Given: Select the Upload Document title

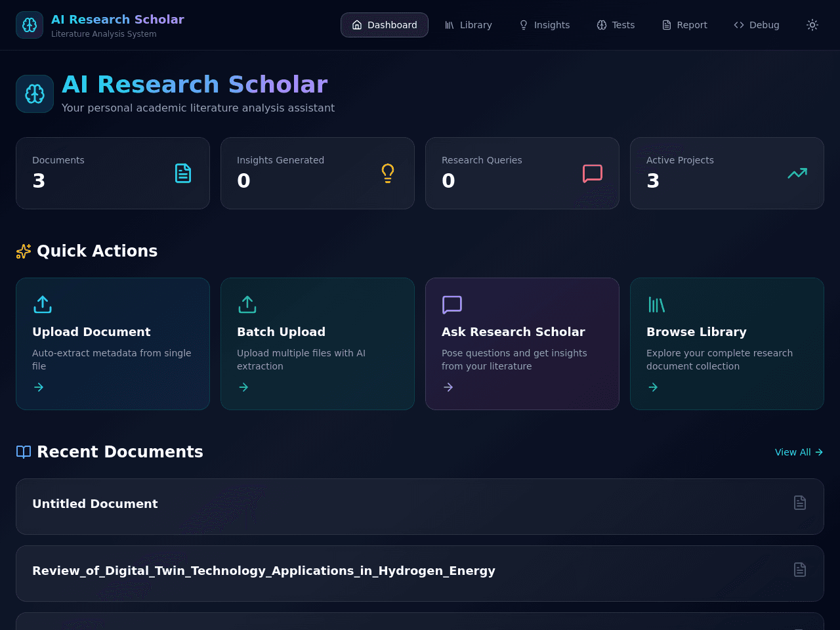Looking at the screenshot, I should coord(91,332).
